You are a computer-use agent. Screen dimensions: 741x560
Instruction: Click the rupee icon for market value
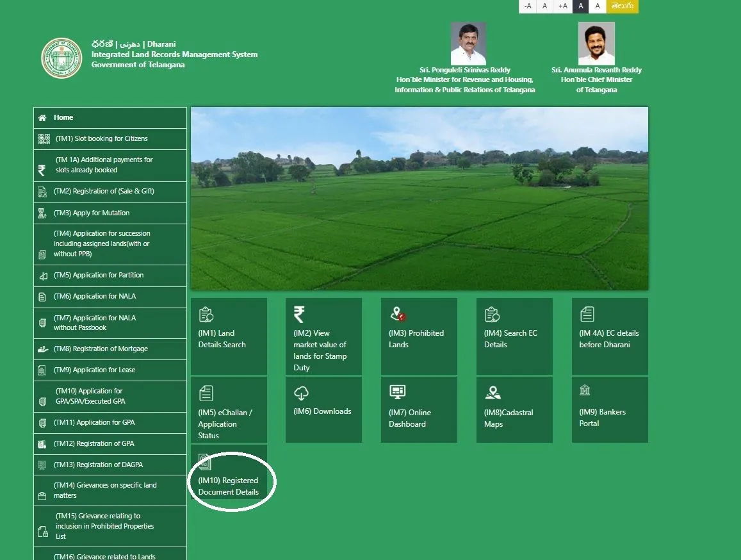299,314
